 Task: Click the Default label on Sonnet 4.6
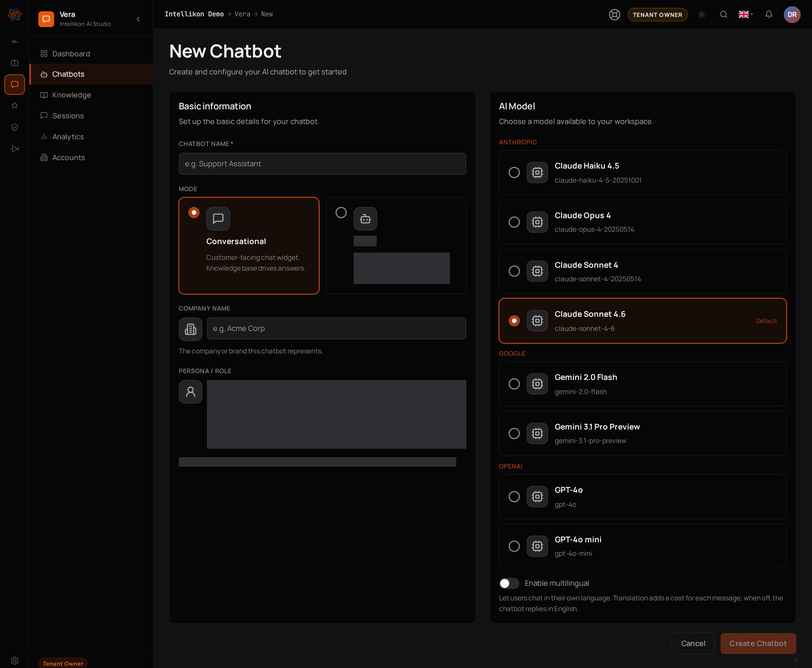[x=766, y=320]
